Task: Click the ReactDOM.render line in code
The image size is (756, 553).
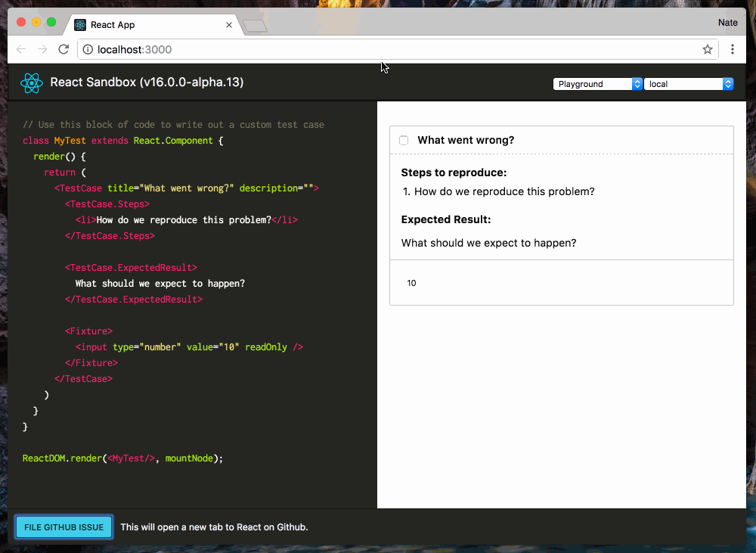Action: (123, 458)
